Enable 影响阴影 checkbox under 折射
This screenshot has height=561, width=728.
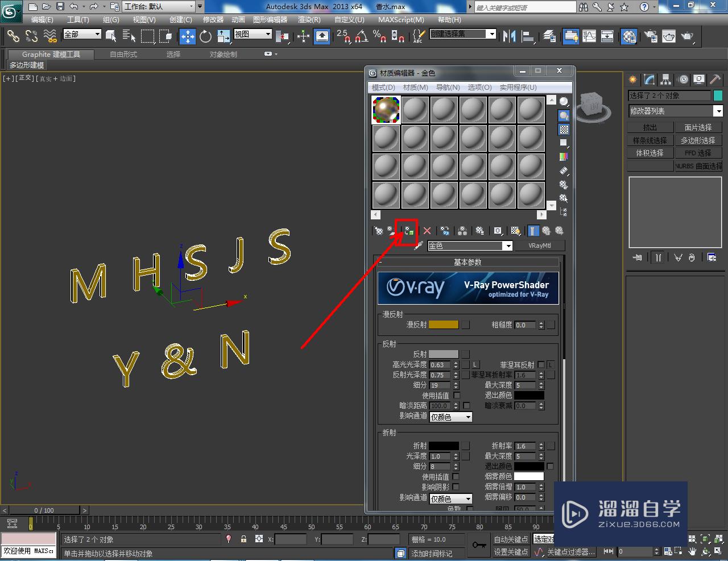click(456, 487)
